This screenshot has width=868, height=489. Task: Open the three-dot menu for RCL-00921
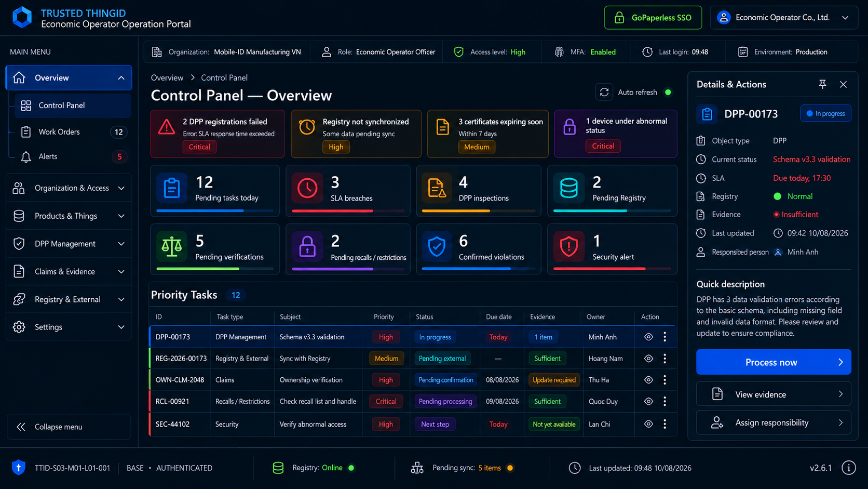664,401
